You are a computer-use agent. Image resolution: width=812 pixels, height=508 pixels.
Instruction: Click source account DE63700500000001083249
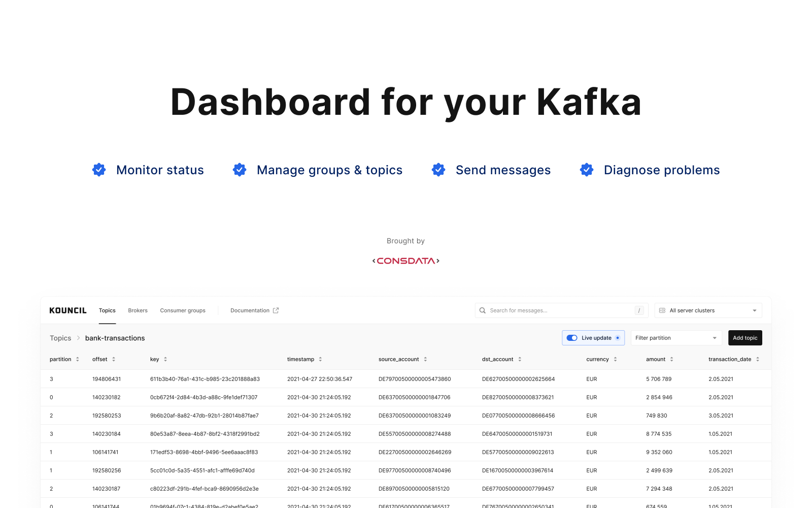pos(415,416)
